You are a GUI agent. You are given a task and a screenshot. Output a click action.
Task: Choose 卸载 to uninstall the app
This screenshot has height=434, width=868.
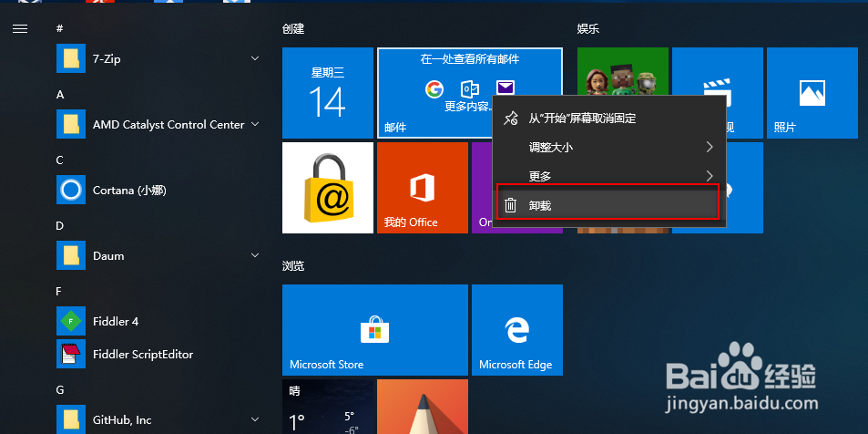point(609,206)
